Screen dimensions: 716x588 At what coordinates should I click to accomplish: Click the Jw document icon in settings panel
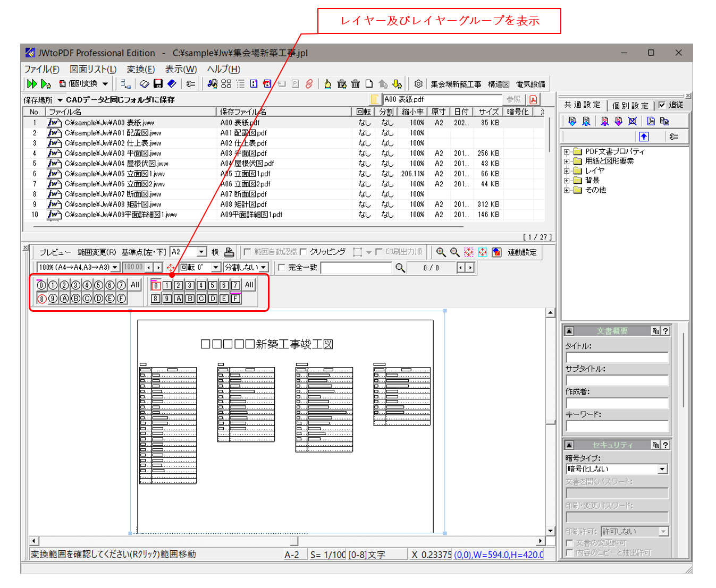coord(651,121)
